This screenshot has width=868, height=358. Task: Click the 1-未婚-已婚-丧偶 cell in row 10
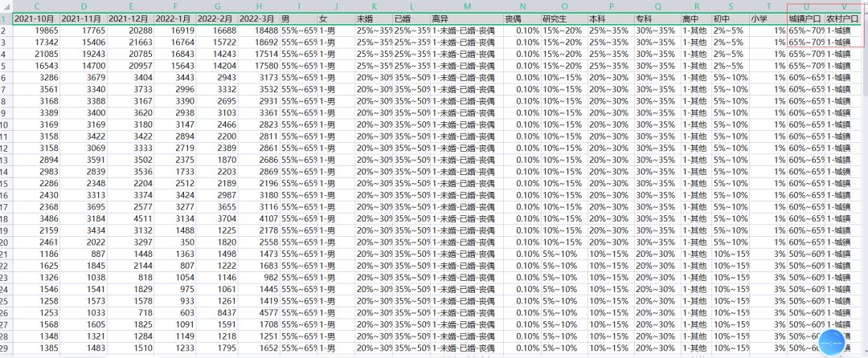pyautogui.click(x=467, y=124)
